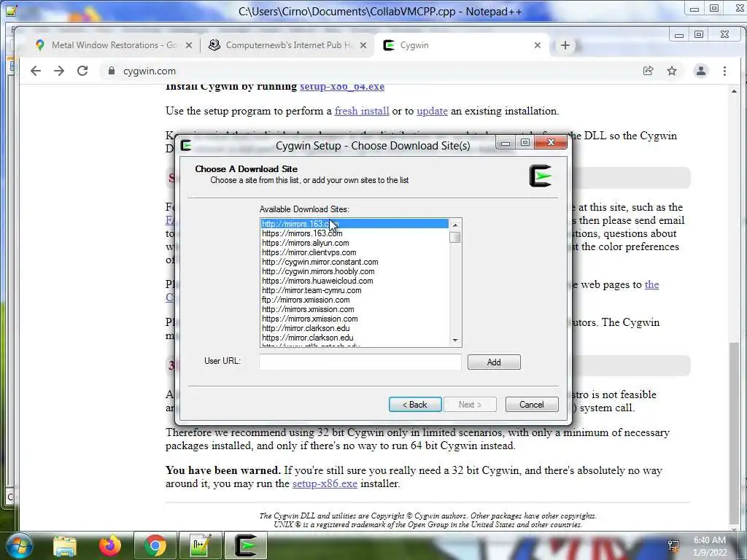
Task: Click the browser page scrollbar thumb
Action: [734, 432]
